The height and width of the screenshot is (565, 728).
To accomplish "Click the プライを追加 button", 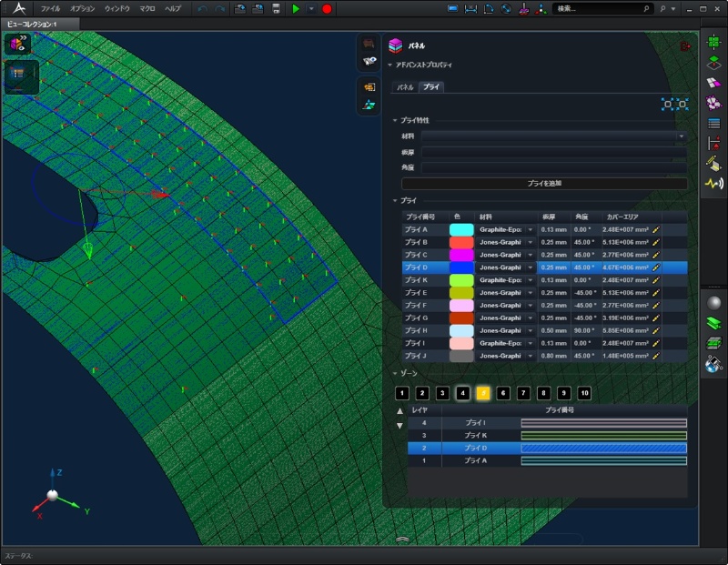I will [x=544, y=183].
